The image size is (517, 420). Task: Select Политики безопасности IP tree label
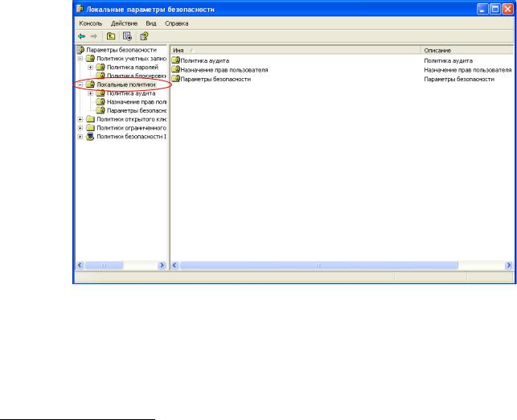point(131,137)
